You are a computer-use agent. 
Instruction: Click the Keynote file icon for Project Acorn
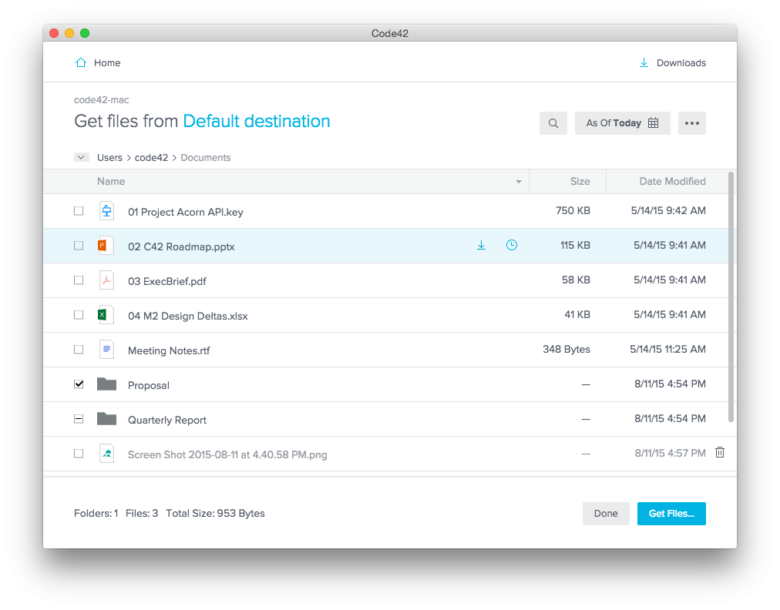pos(106,211)
